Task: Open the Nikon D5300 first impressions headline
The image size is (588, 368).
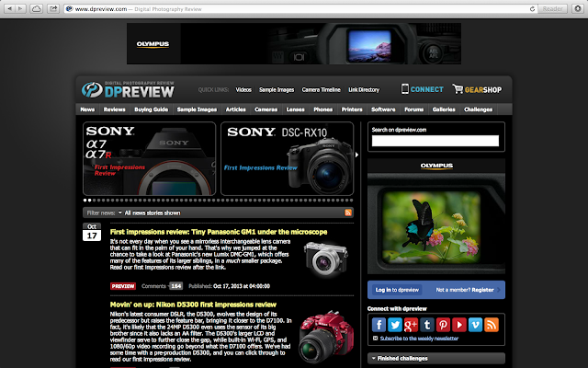Action: [193, 305]
